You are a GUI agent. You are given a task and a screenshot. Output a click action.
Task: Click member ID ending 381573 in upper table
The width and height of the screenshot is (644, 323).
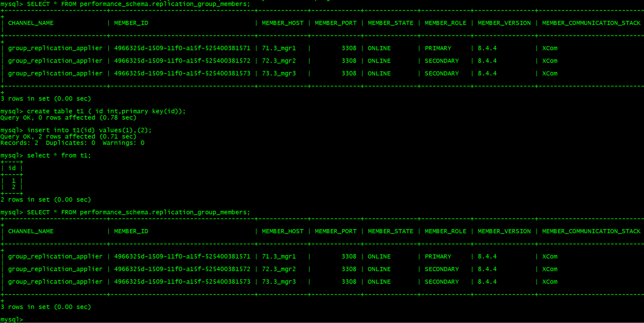(182, 73)
